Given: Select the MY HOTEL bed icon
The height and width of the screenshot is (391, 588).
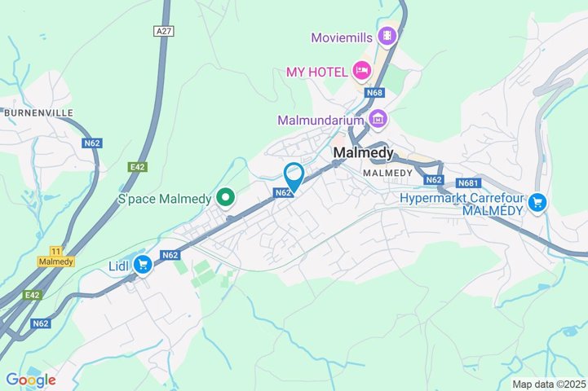Looking at the screenshot, I should click(361, 70).
